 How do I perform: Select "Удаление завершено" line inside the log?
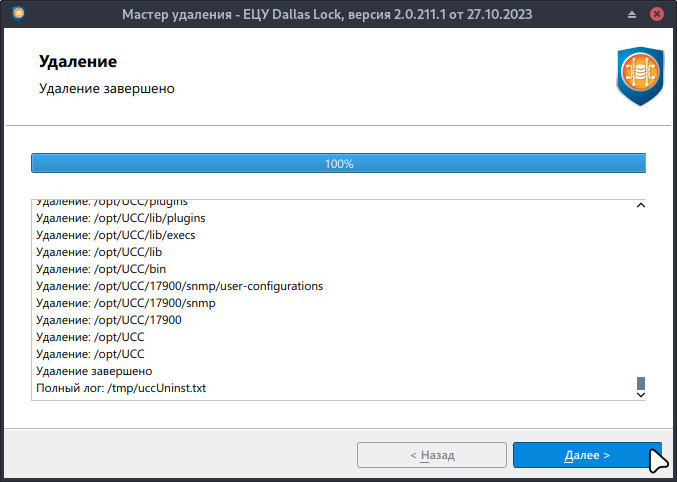[94, 371]
